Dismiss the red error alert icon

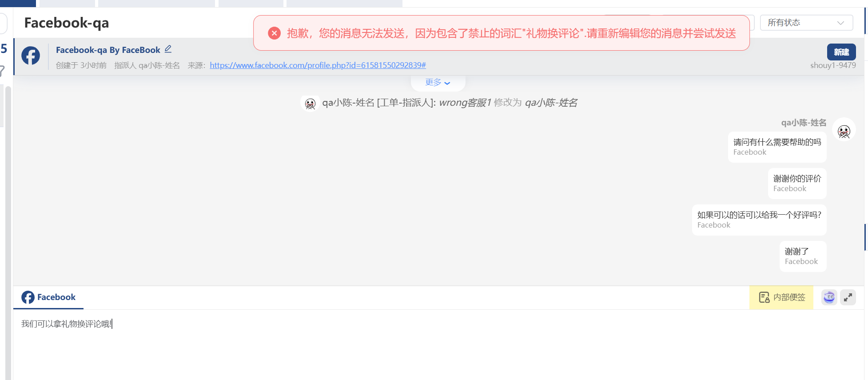tap(275, 33)
